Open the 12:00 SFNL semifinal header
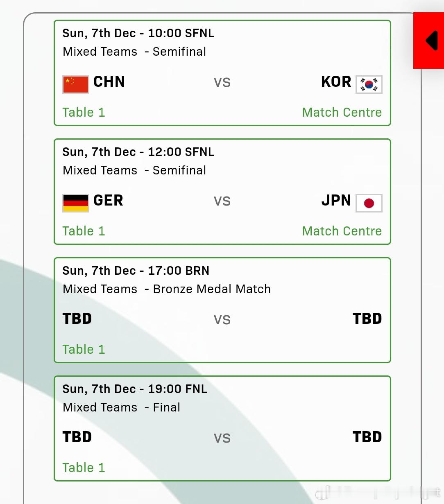Image resolution: width=444 pixels, height=504 pixels. click(138, 152)
